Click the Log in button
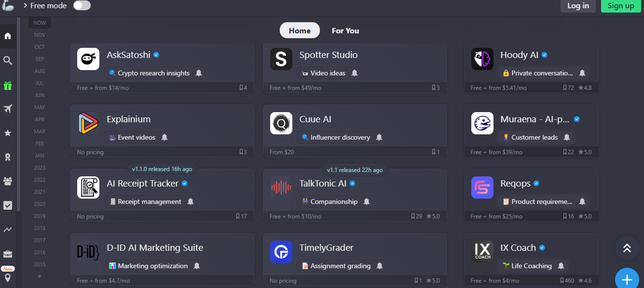644x288 pixels. (x=578, y=6)
